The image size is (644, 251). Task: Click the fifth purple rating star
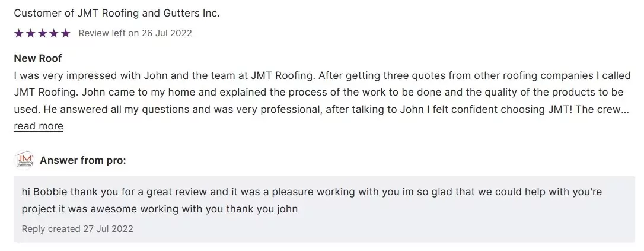(x=65, y=33)
